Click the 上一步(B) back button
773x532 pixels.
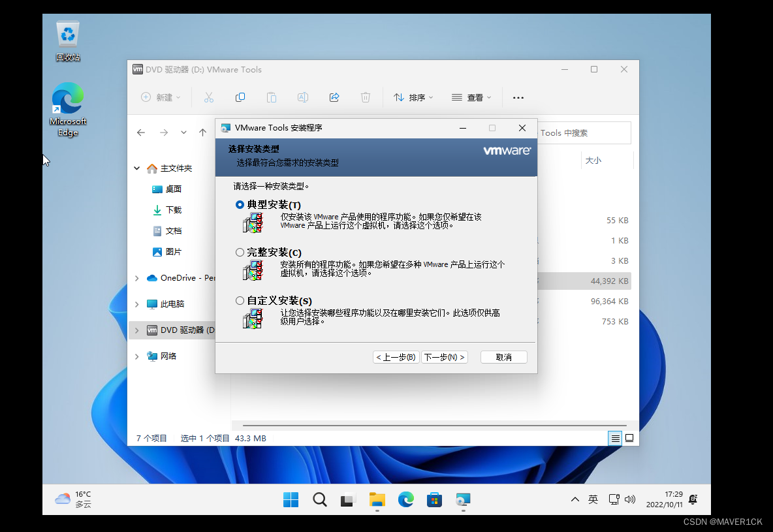[x=396, y=357]
